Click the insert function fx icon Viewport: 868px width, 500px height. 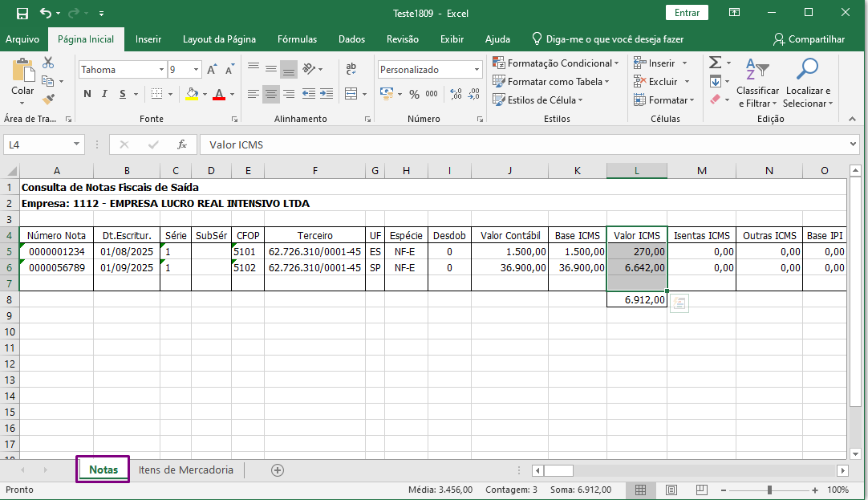[182, 144]
